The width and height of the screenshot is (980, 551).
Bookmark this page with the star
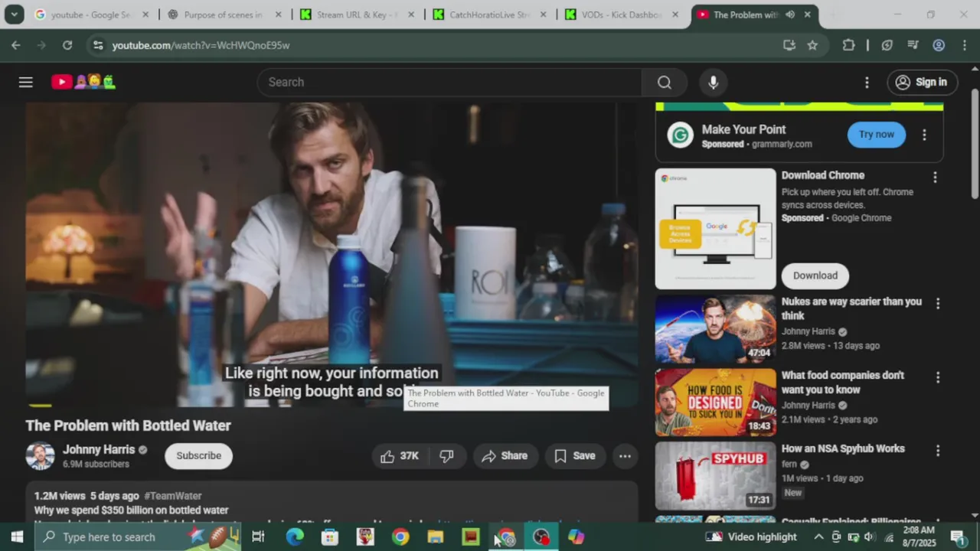(812, 45)
